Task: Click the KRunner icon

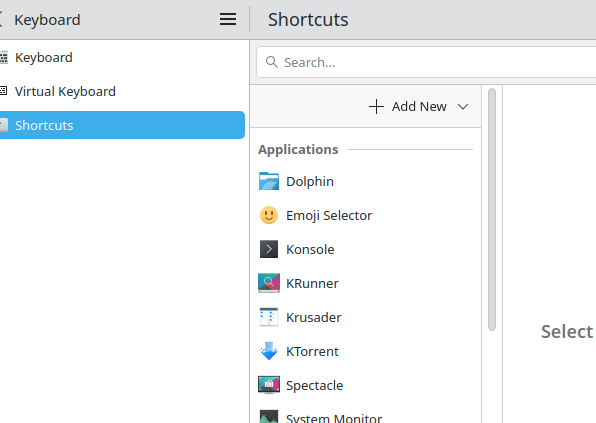Action: click(269, 283)
